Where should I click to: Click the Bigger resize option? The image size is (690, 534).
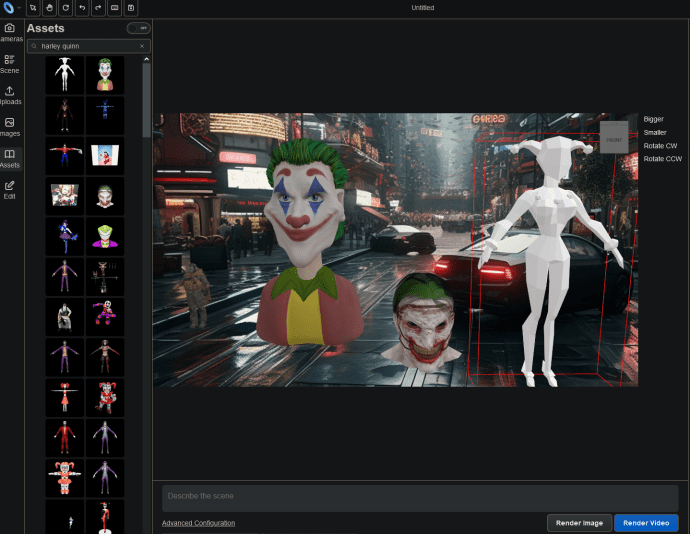point(653,119)
